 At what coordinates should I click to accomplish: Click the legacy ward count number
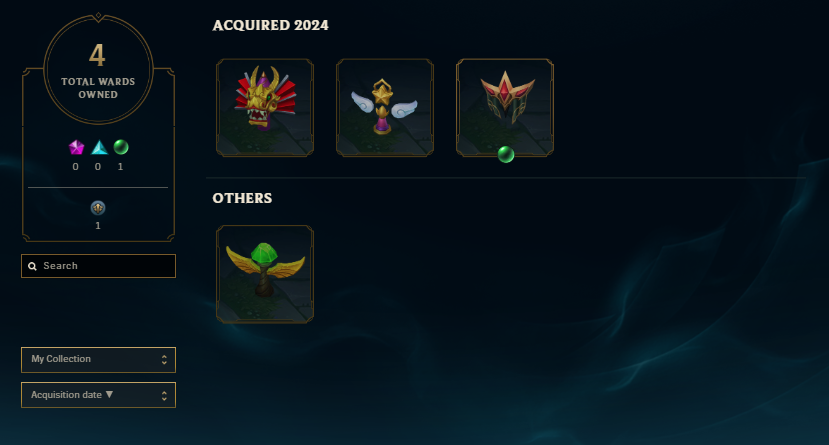click(98, 226)
